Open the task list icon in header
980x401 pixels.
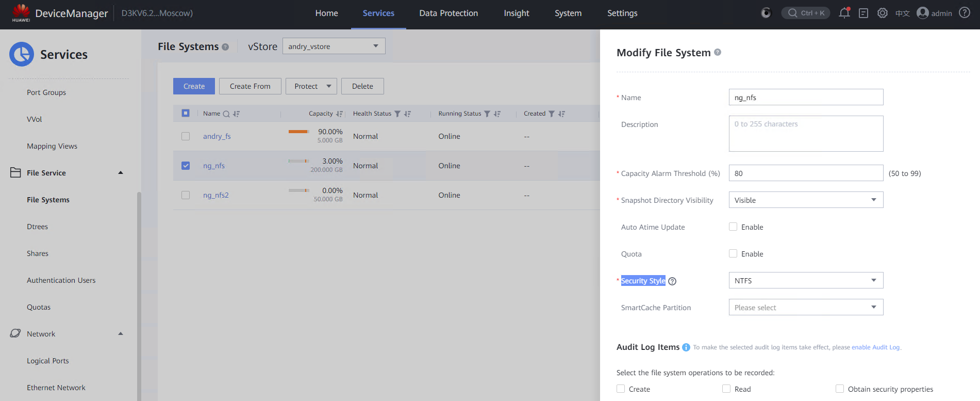pyautogui.click(x=863, y=13)
